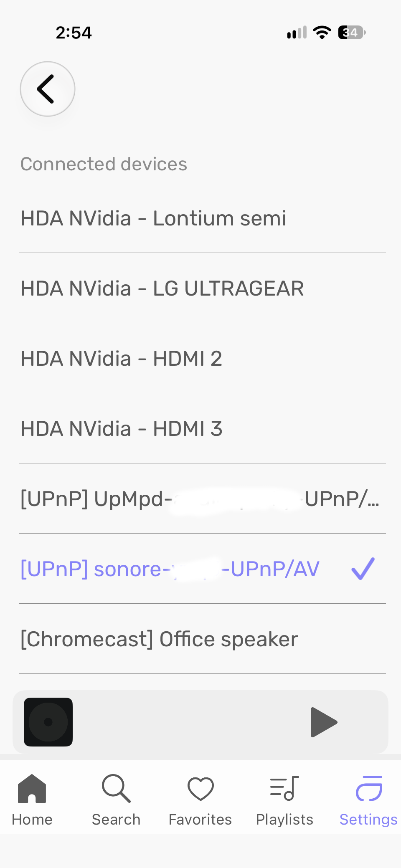Tap the back arrow button
Viewport: 401px width, 868px height.
coord(48,89)
